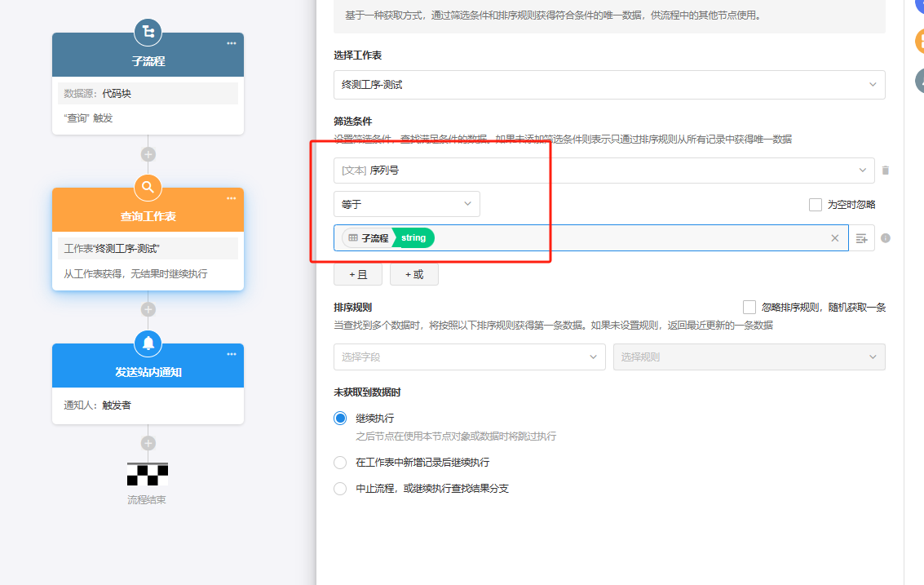Enable the 为空时忽略 checkbox

point(816,205)
